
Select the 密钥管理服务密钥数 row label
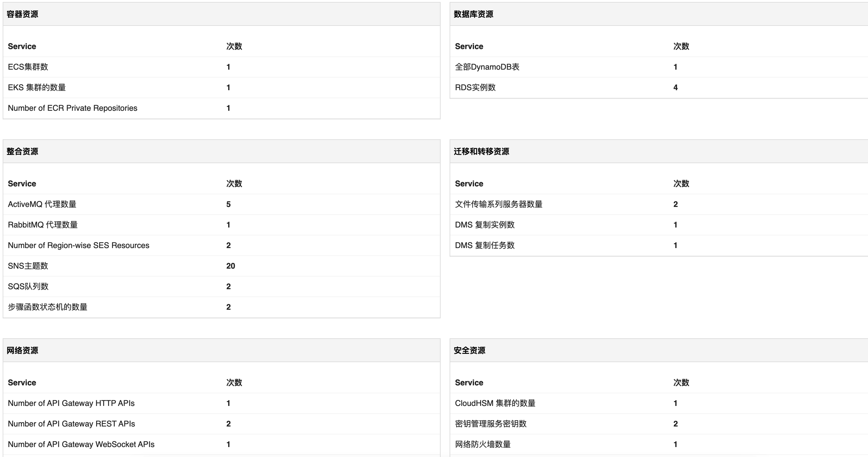(491, 424)
